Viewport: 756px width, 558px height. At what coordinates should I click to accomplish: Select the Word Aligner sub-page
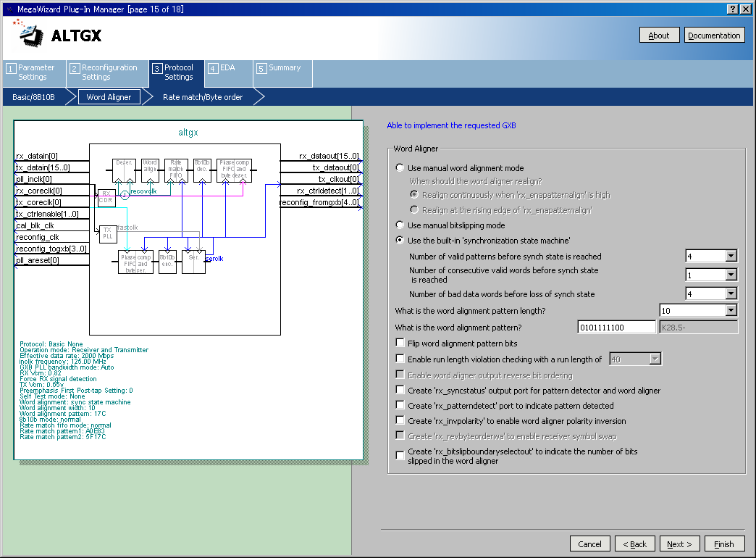point(109,97)
